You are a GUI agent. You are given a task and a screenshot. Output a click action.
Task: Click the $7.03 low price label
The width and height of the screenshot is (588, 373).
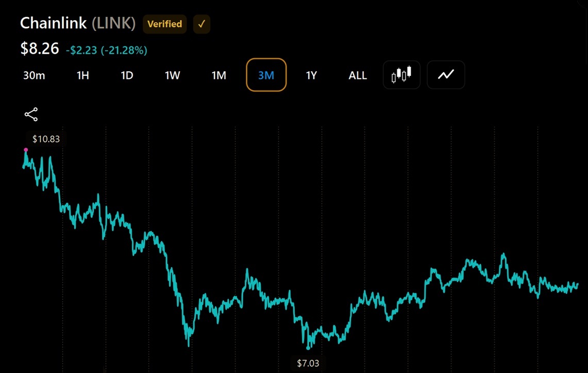click(308, 363)
